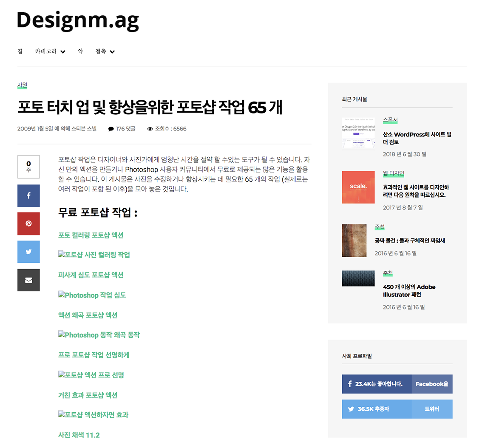Go to the 집 menu item
Screen dimensions: 482x448
pos(20,51)
